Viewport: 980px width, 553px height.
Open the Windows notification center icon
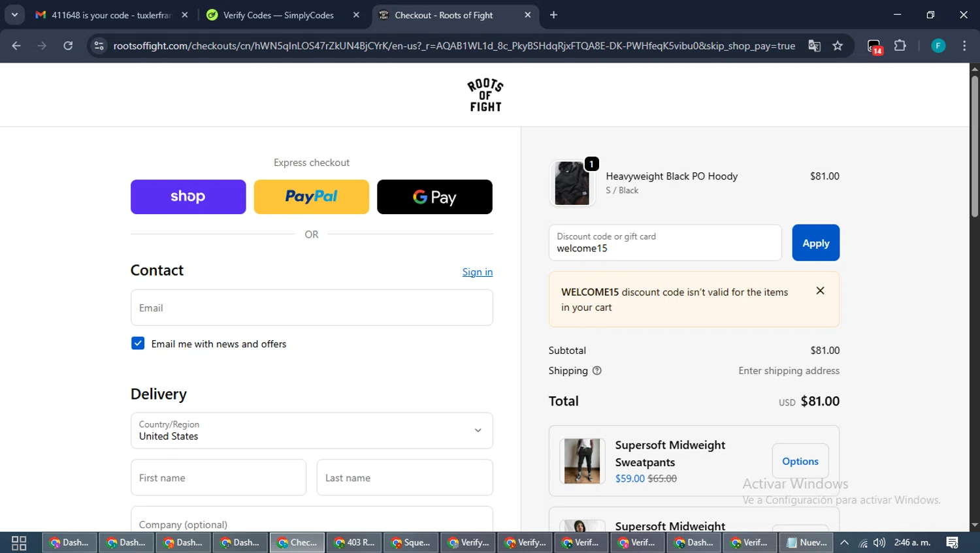[x=953, y=543]
